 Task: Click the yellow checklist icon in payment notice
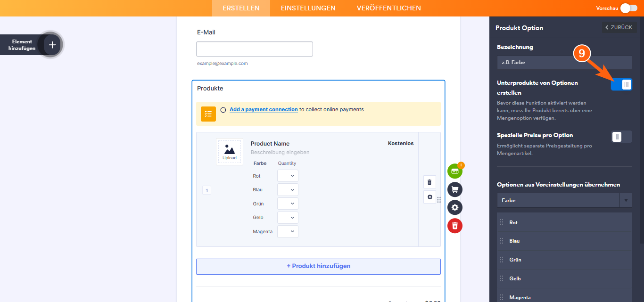click(208, 114)
